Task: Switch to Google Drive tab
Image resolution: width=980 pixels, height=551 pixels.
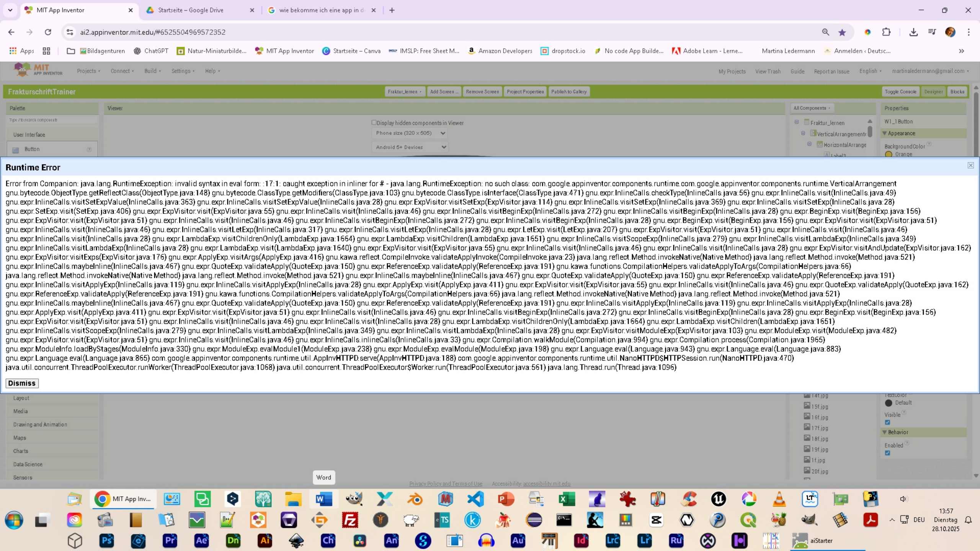Action: tap(191, 10)
